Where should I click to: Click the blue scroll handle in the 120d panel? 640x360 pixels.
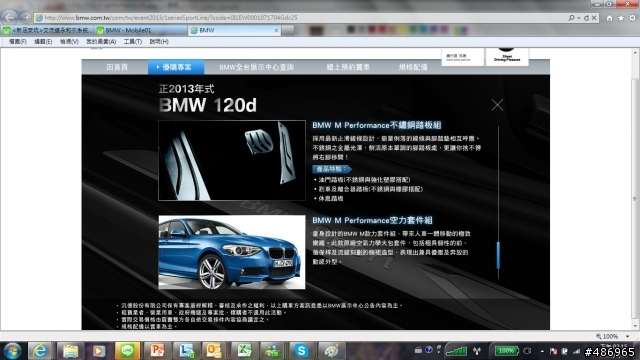click(498, 255)
